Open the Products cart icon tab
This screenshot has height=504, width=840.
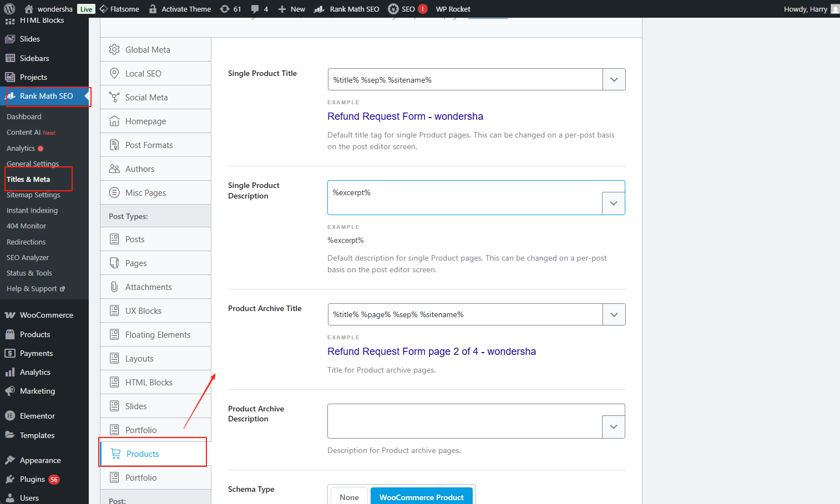(116, 454)
